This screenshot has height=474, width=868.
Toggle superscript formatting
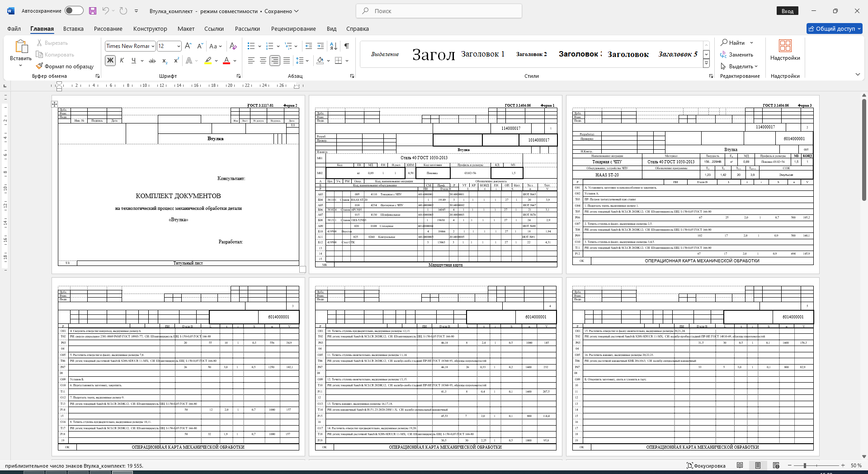pos(176,60)
